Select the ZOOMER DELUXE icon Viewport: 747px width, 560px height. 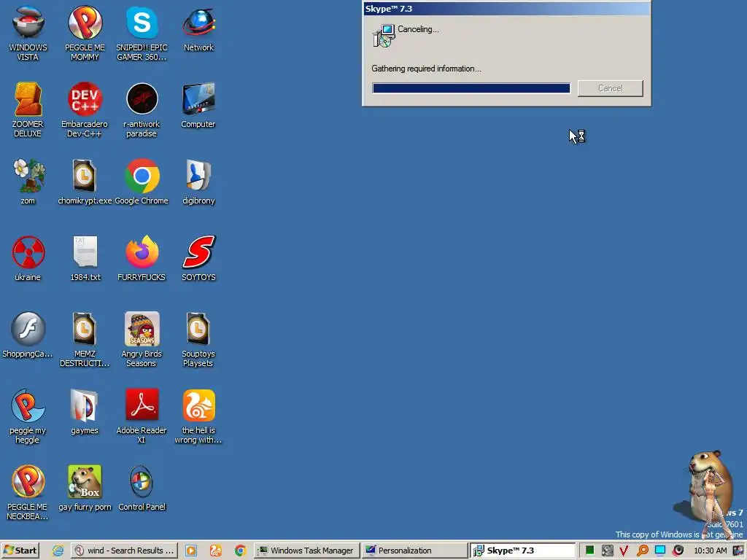pos(28,110)
